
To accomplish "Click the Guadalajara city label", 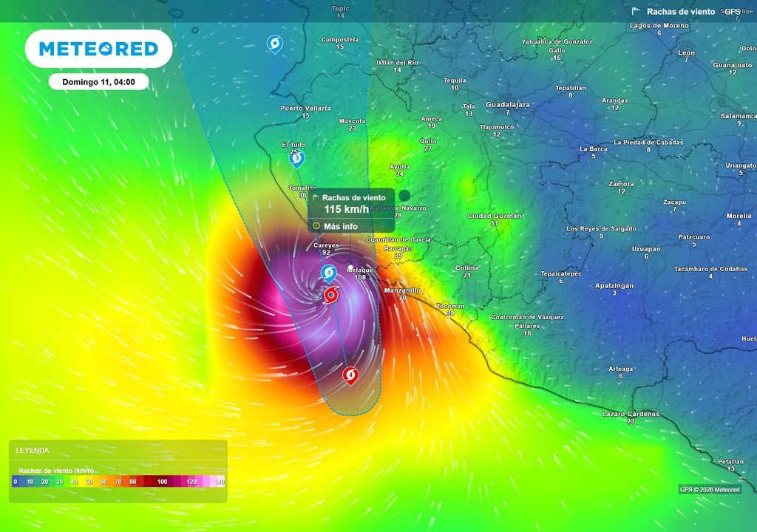I will 507,105.
